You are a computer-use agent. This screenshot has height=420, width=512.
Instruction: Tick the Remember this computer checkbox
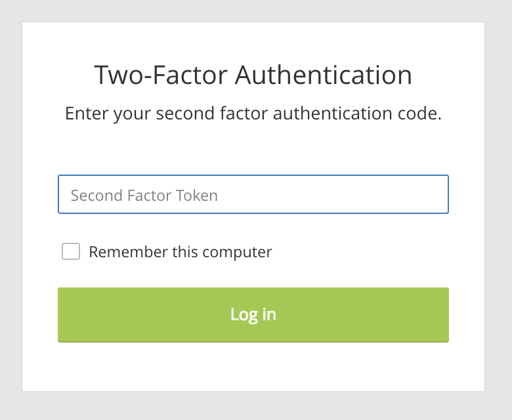coord(71,251)
